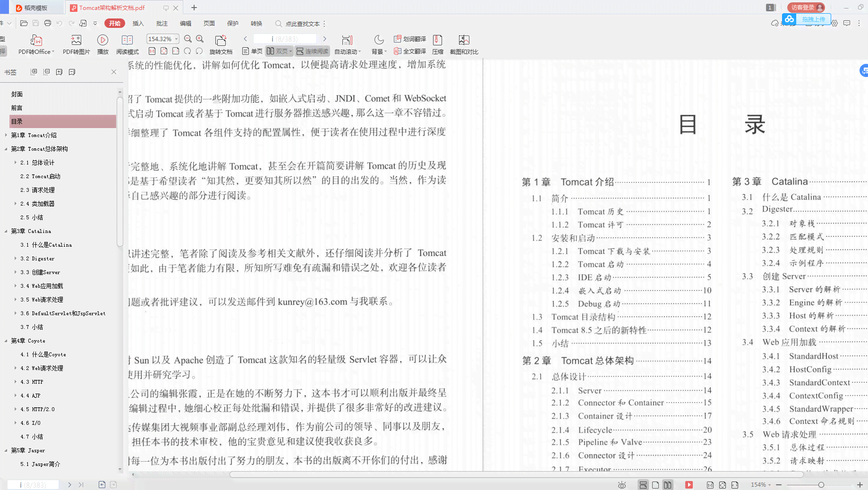Click the zoom minus button in status bar

pos(779,485)
